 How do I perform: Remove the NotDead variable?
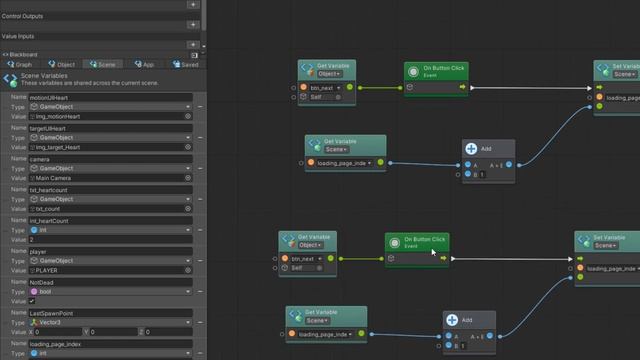point(200,291)
